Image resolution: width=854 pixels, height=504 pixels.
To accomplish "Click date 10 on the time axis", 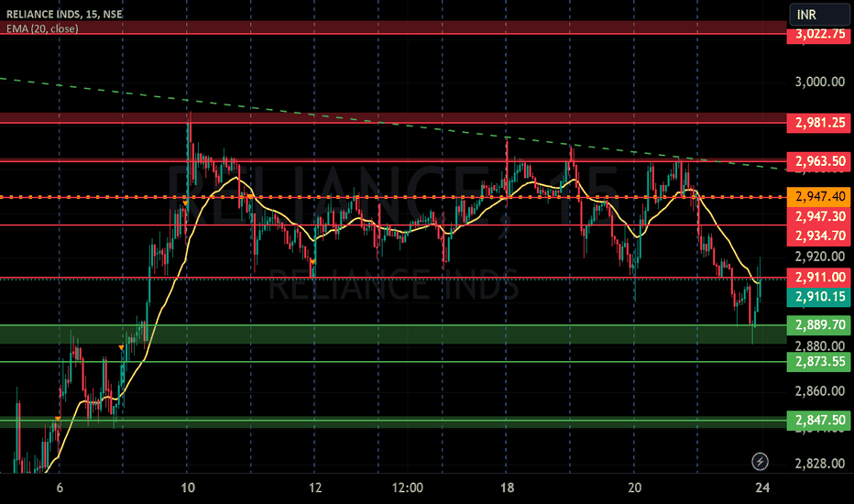I will 188,488.
